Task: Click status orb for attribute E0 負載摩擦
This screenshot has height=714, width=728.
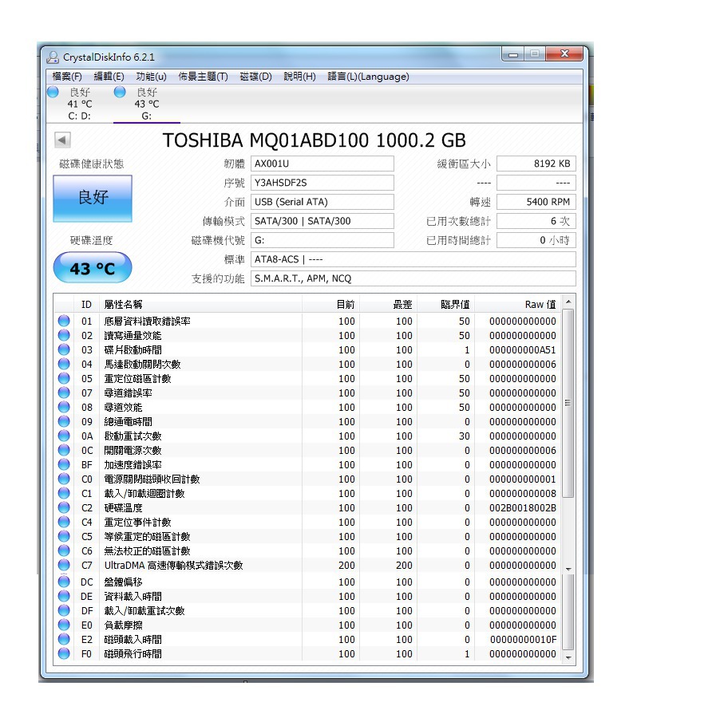Action: click(64, 625)
